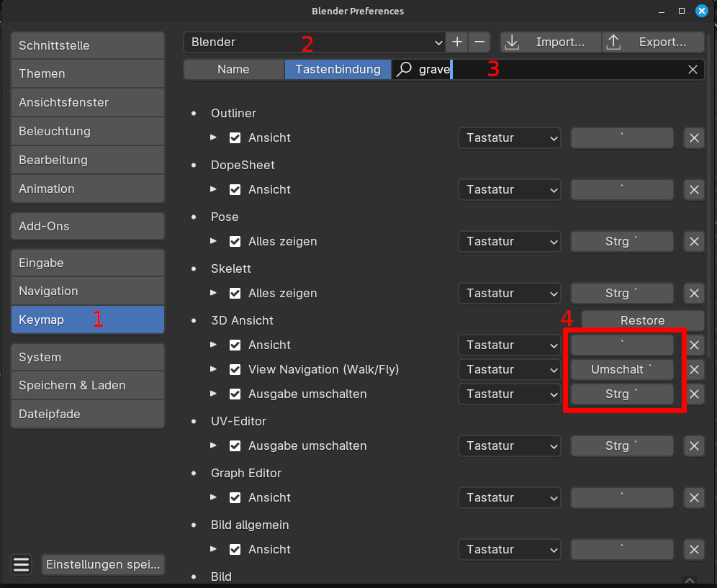Image resolution: width=717 pixels, height=588 pixels.
Task: Open Tastatur dropdown for View Navigation
Action: tap(510, 369)
